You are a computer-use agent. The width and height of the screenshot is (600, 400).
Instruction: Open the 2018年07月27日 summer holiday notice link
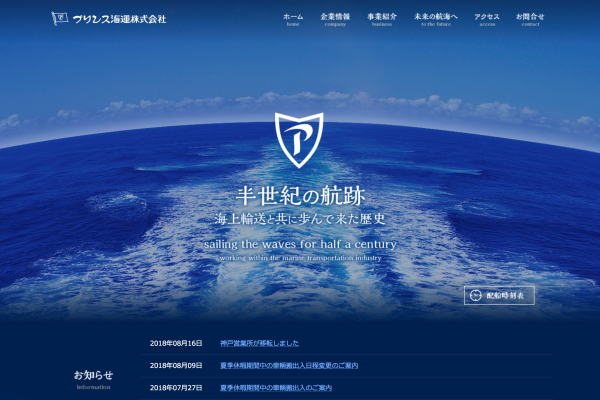(276, 388)
